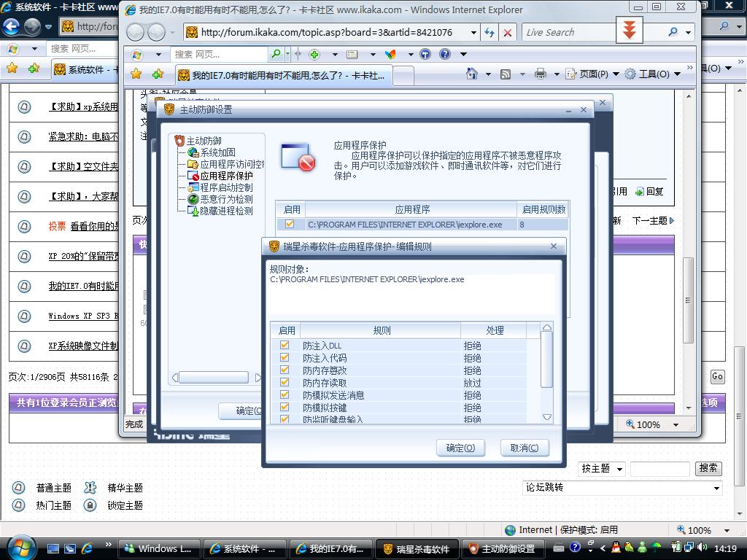The image size is (747, 560).
Task: Click the Live Search input field
Action: 569,32
